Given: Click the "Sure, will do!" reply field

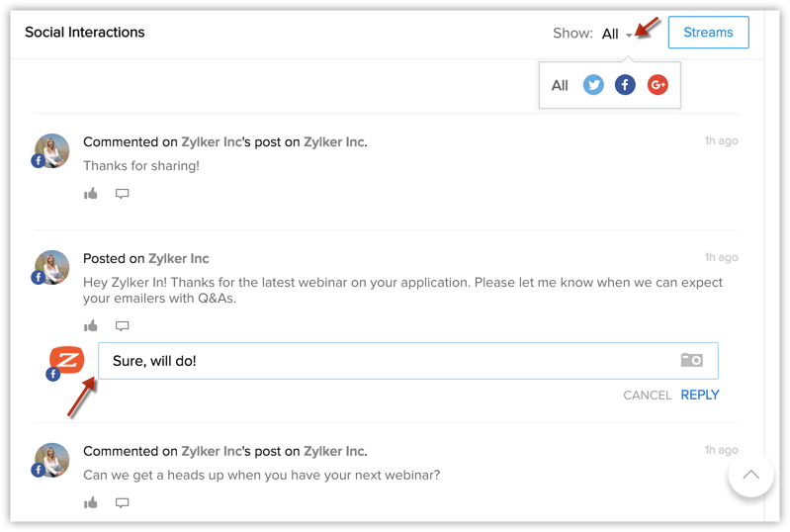Looking at the screenshot, I should 408,361.
